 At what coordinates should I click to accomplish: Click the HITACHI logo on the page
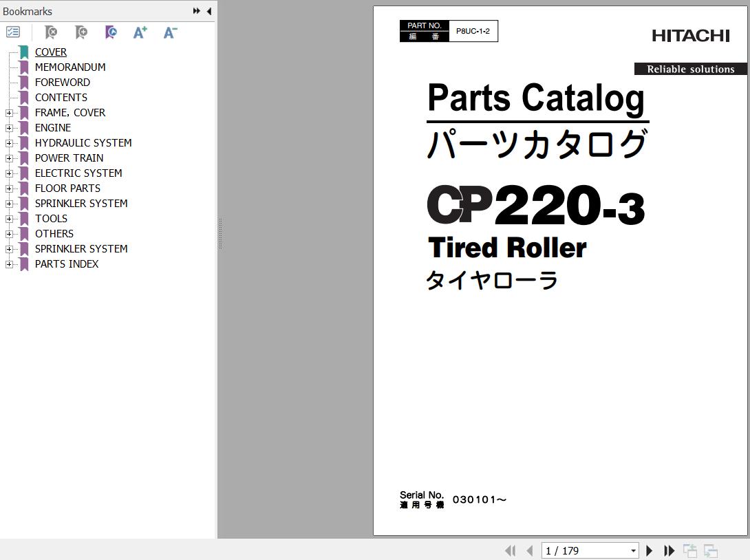(x=691, y=36)
